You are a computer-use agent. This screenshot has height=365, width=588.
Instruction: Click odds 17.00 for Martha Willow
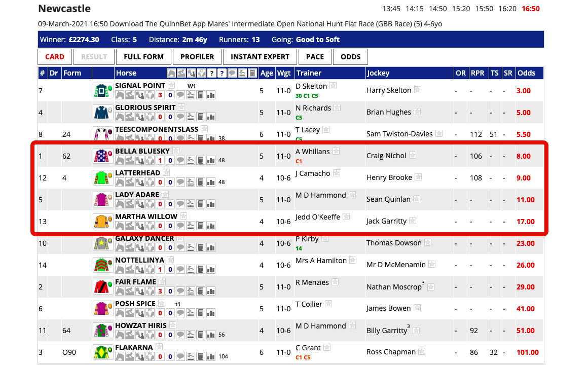[526, 222]
